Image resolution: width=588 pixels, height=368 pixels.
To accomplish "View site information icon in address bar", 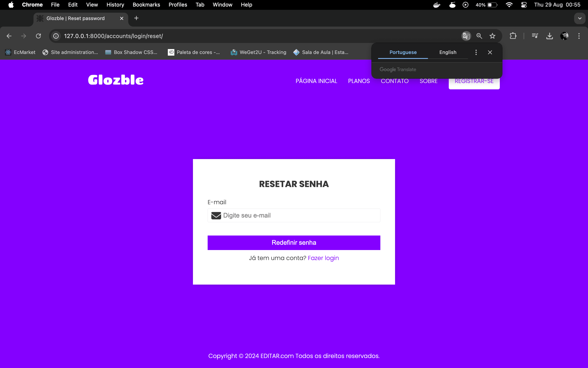I will (x=56, y=36).
